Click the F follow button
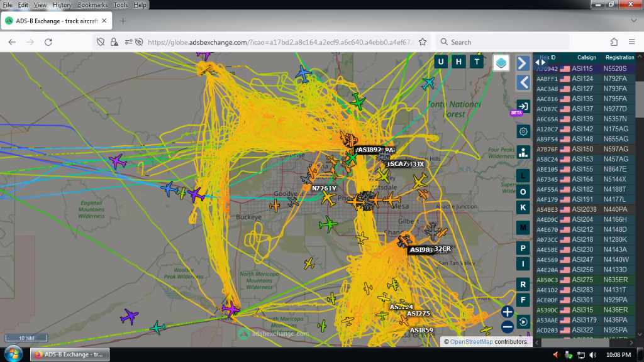 pyautogui.click(x=523, y=300)
